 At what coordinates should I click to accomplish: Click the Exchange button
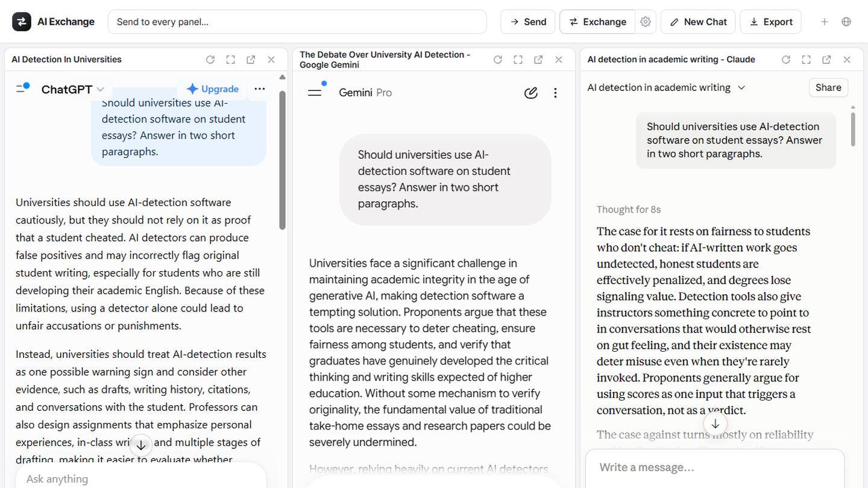coord(597,22)
